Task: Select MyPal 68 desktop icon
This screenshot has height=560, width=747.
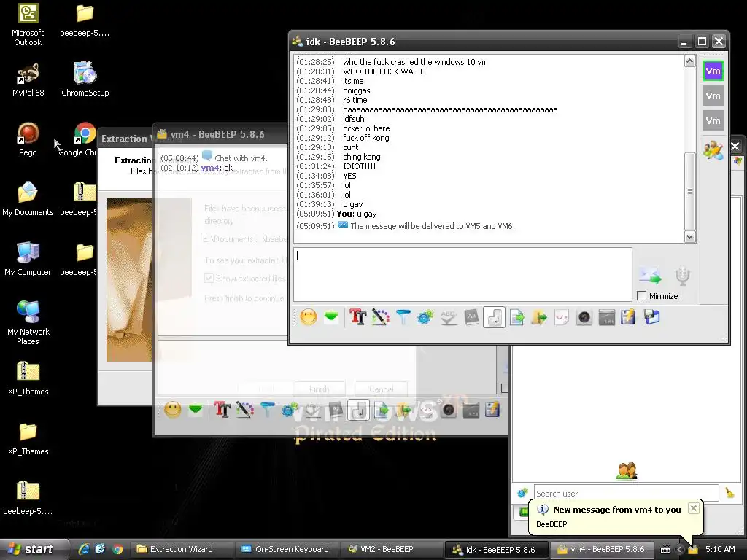Action: point(28,79)
